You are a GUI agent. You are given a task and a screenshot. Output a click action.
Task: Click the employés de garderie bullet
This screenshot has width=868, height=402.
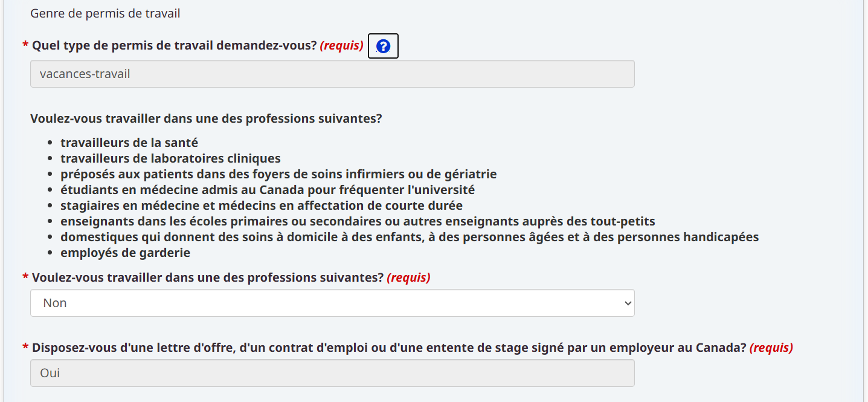125,253
